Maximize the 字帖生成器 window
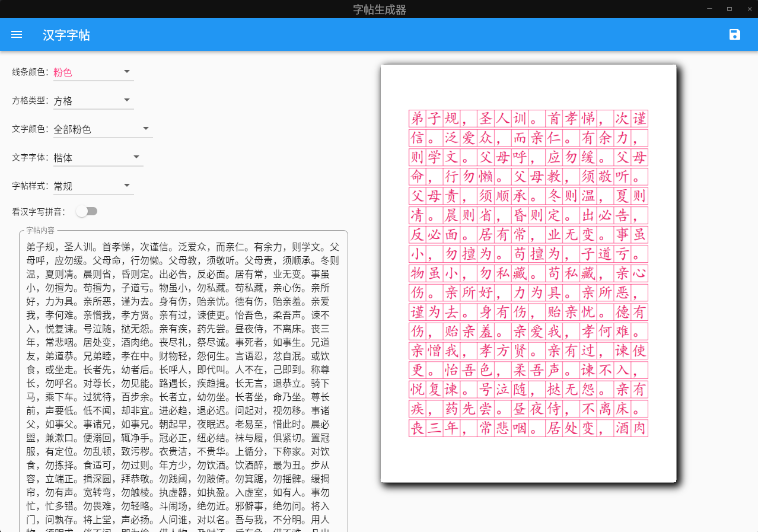The image size is (758, 532). pos(729,8)
